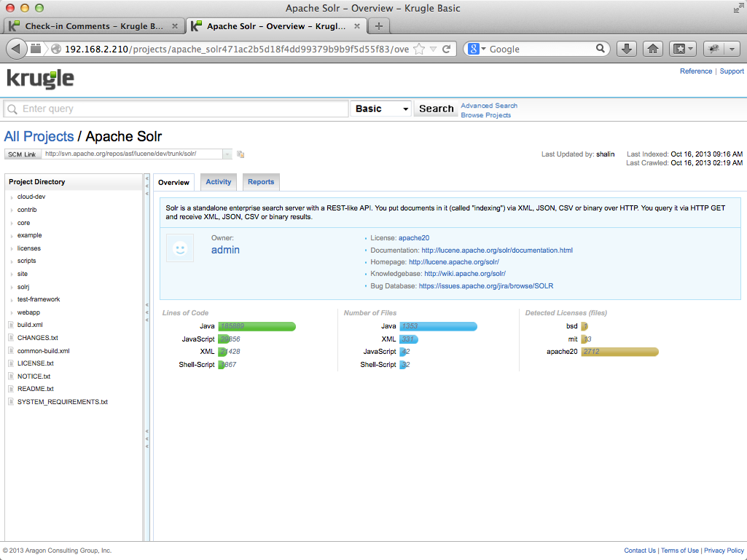Viewport: 747px width, 560px height.
Task: Open the Advanced Search link
Action: coord(489,106)
